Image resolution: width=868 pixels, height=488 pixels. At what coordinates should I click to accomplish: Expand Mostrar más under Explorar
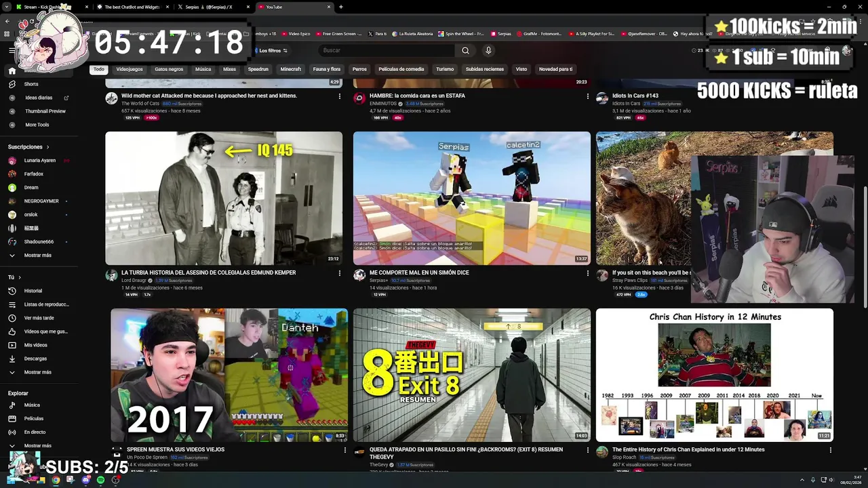click(x=37, y=446)
